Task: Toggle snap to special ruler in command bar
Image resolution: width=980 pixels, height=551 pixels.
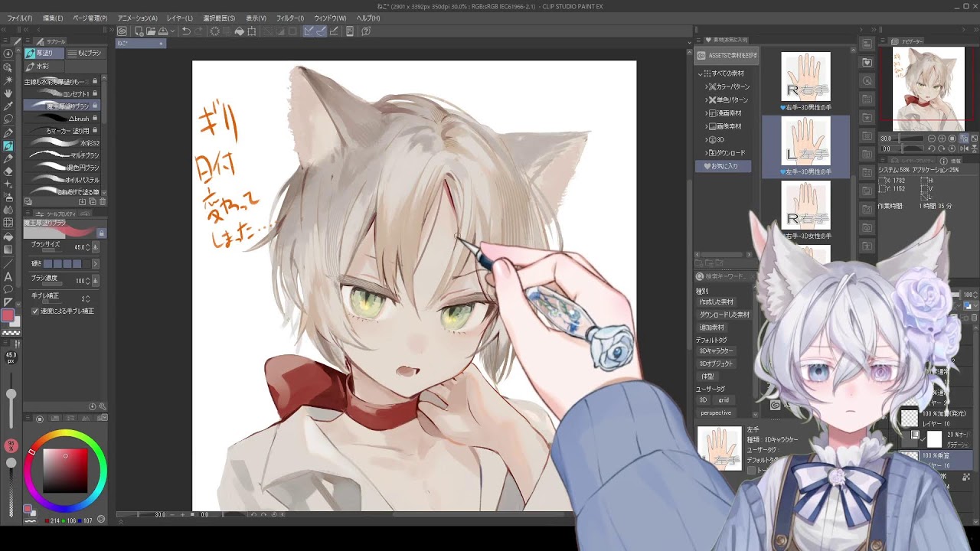Action: [322, 31]
